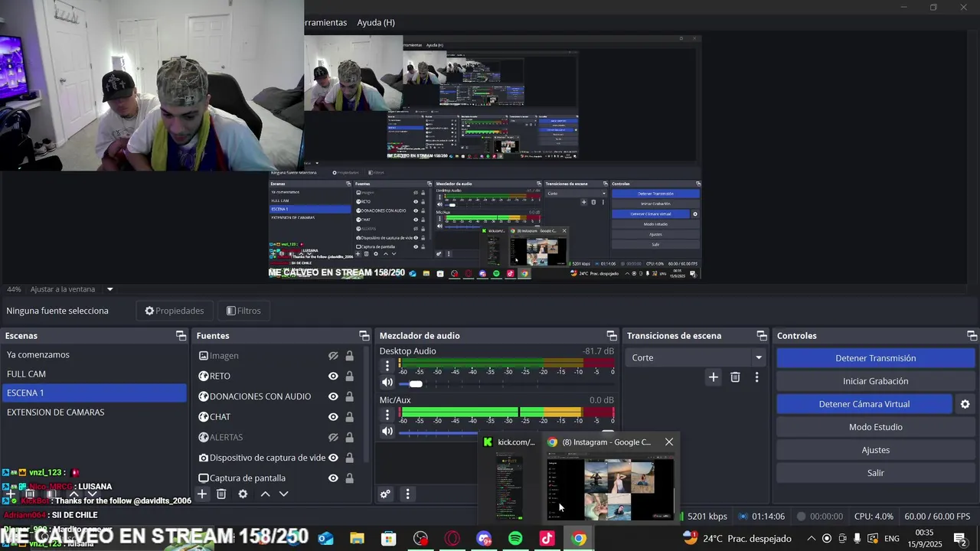Image resolution: width=980 pixels, height=551 pixels.
Task: Switch to the Instagram Chrome window thumbnail
Action: (610, 488)
